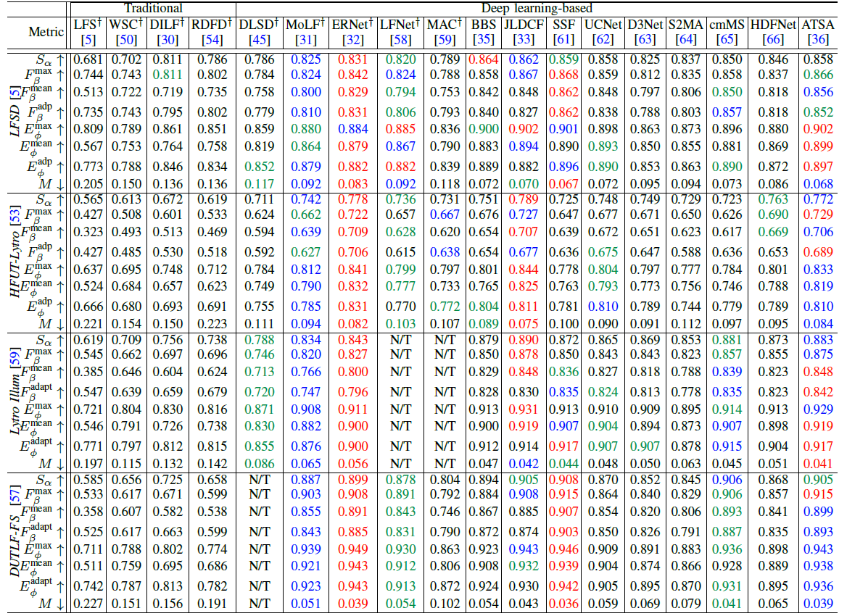
Task: Click MAC N/T cell in Lytro Illum M row
Action: click(x=445, y=464)
